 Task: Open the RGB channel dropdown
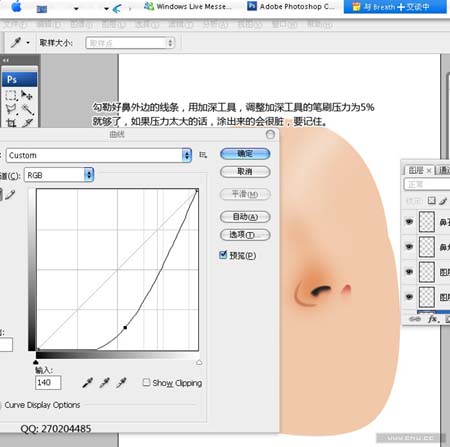pyautogui.click(x=59, y=175)
